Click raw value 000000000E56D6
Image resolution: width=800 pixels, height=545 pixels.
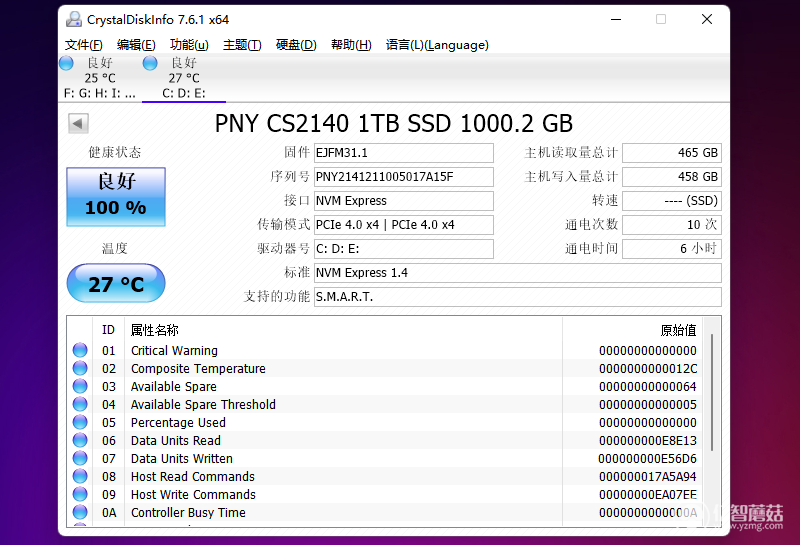pos(647,459)
